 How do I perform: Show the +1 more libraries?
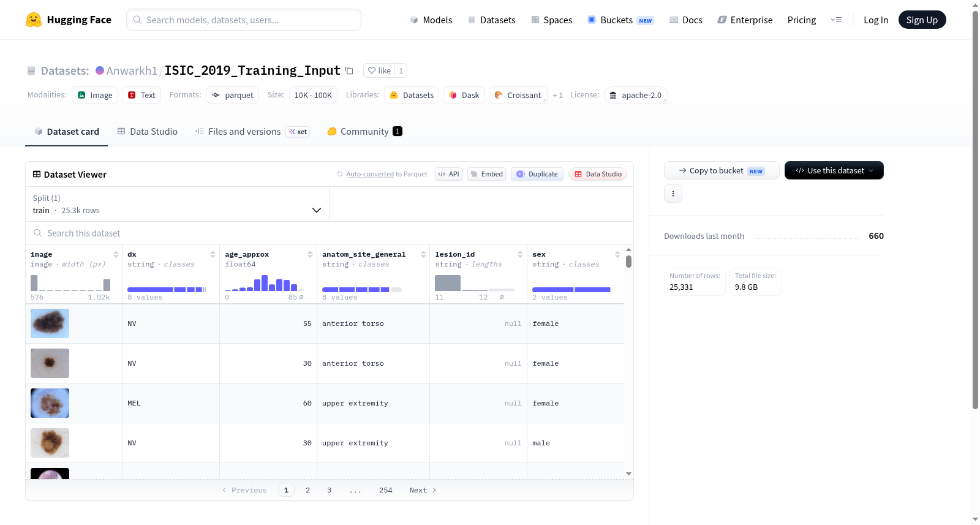(x=557, y=95)
